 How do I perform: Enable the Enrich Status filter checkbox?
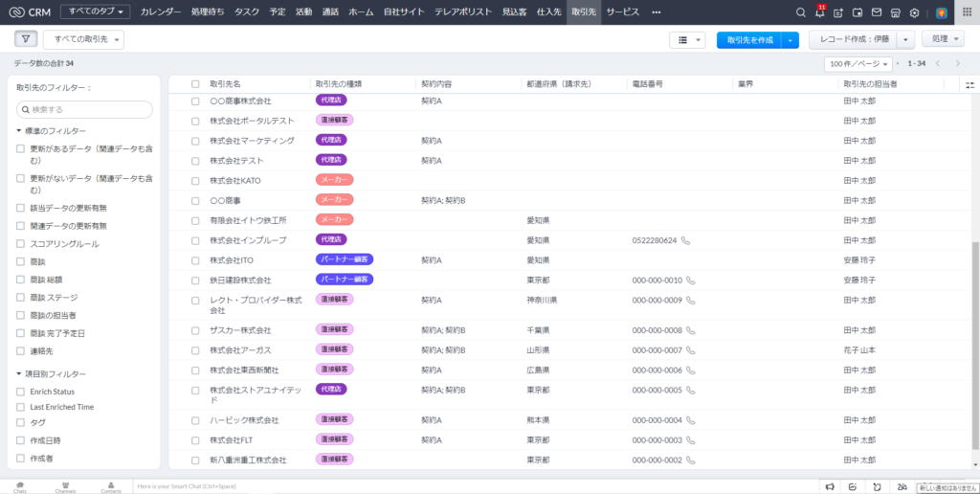[21, 393]
